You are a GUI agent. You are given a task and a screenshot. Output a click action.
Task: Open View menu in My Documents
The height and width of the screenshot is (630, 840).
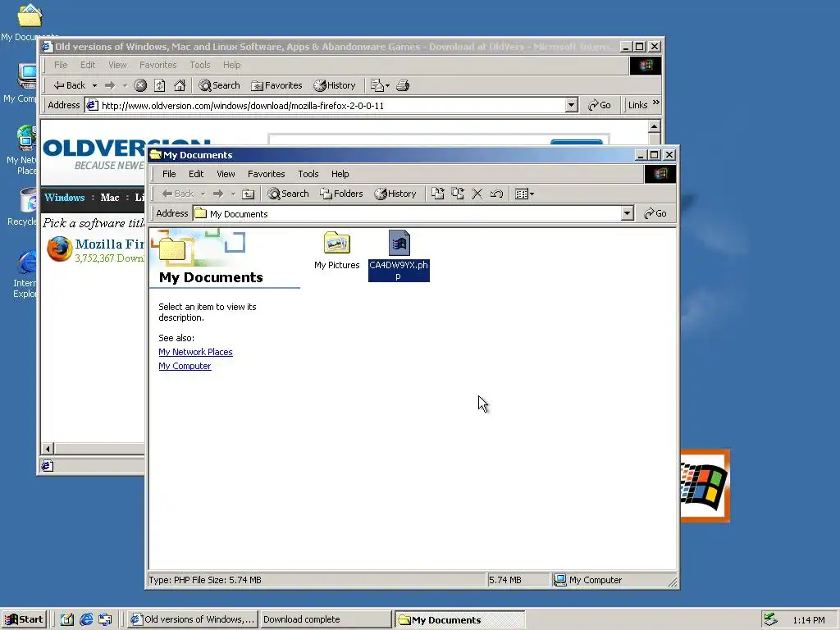point(226,174)
